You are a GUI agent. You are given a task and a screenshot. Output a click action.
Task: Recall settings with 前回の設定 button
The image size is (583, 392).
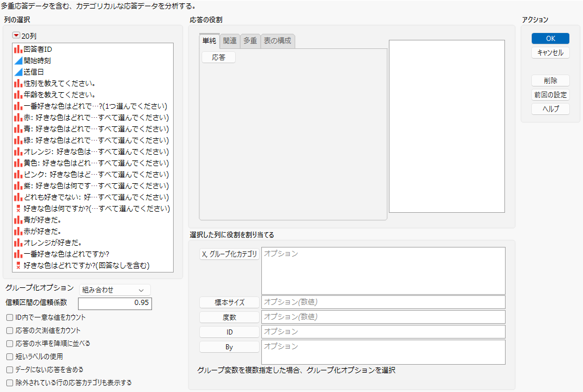point(551,95)
